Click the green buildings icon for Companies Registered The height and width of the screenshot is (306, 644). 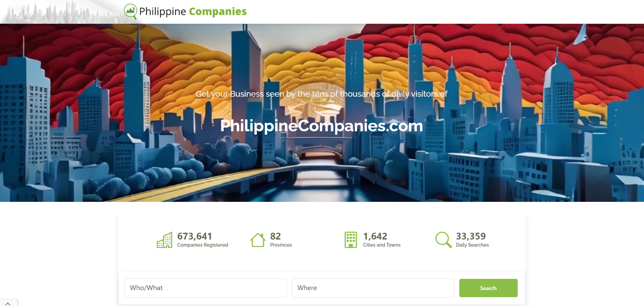coord(164,240)
